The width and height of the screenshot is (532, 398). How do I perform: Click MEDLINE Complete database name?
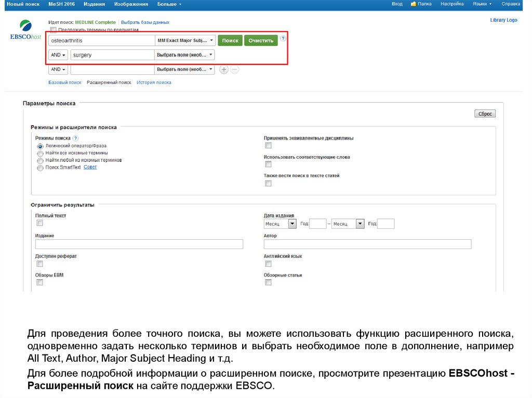(96, 22)
